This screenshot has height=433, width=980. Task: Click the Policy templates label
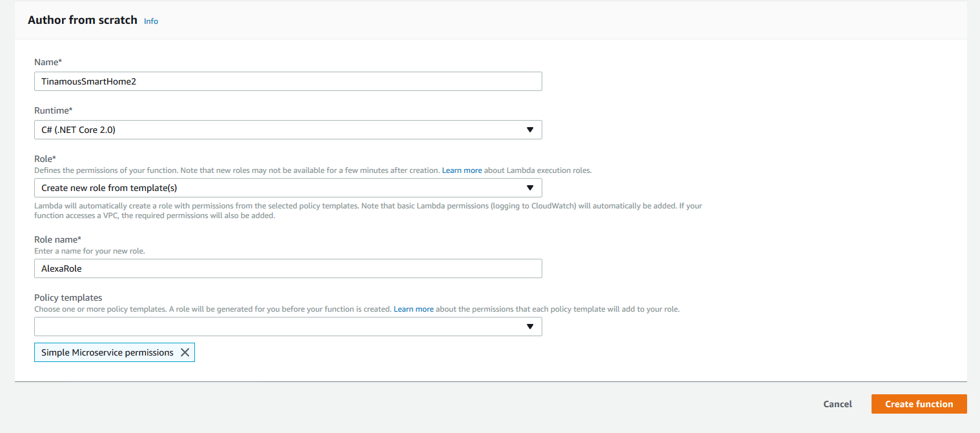68,297
